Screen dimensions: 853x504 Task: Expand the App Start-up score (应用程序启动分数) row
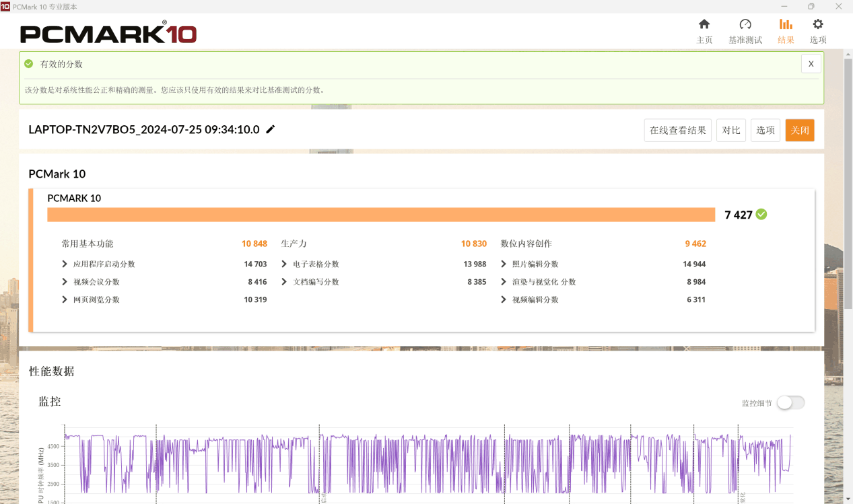(x=65, y=264)
